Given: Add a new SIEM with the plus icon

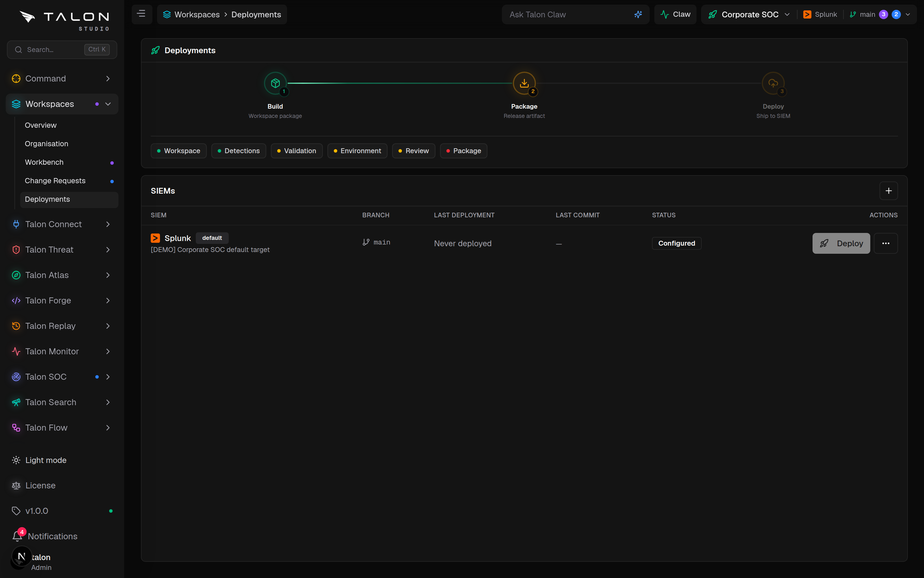Looking at the screenshot, I should [x=888, y=191].
